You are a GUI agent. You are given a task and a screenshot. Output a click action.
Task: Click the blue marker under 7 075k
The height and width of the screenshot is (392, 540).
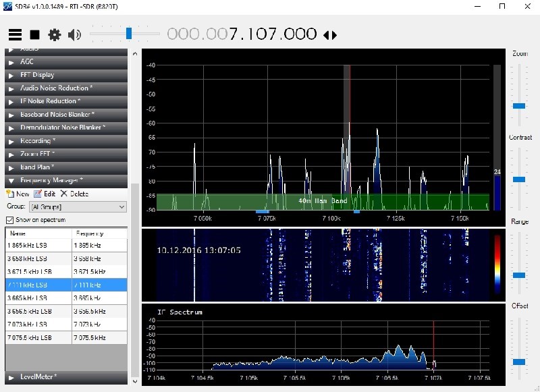pyautogui.click(x=263, y=212)
